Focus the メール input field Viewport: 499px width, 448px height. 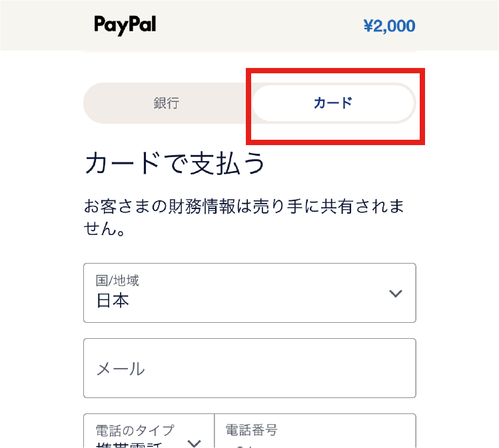[x=249, y=368]
